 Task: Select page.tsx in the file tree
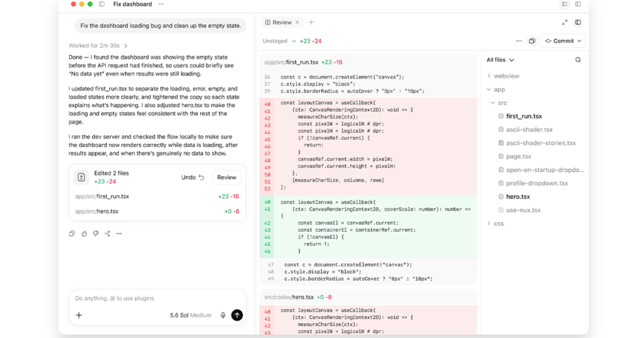(x=519, y=156)
